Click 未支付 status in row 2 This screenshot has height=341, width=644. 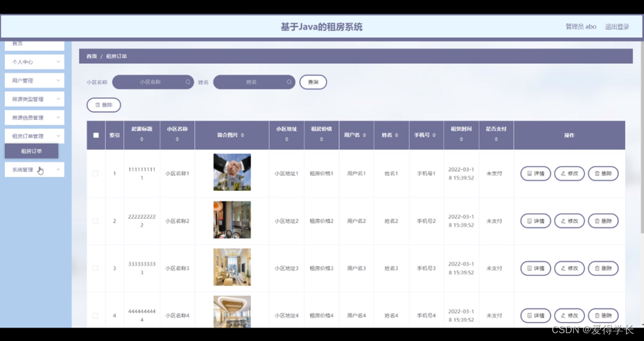(494, 221)
